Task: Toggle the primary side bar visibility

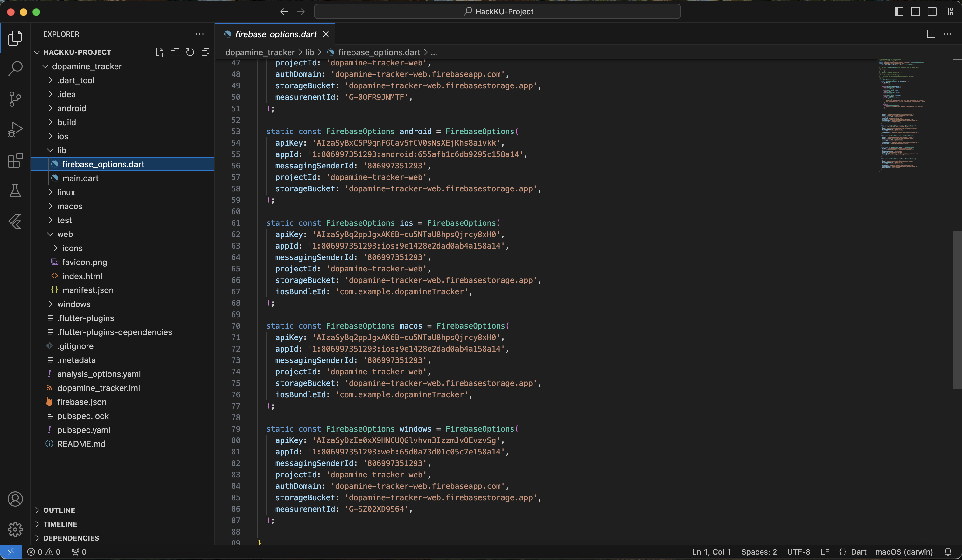Action: [x=899, y=11]
